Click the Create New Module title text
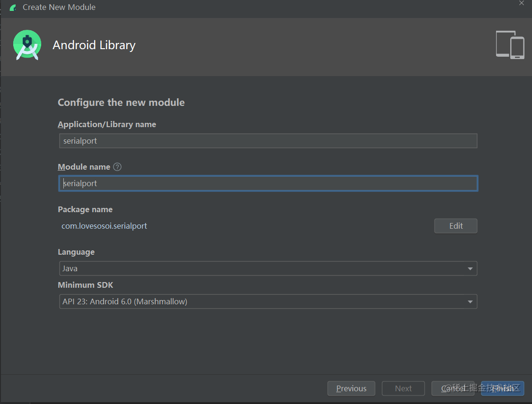This screenshot has height=404, width=532. pos(59,7)
